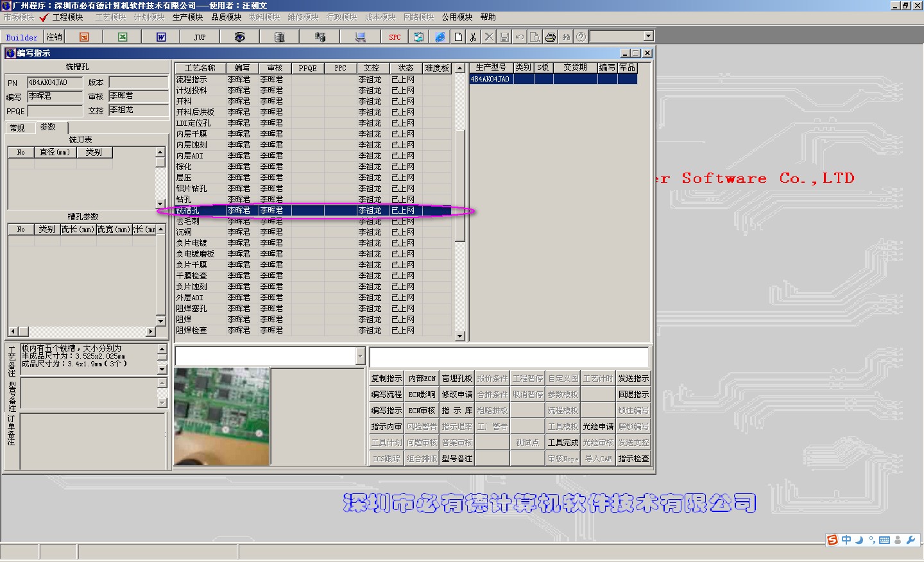The image size is (924, 562).
Task: Click the X delete icon in toolbar
Action: 489,37
